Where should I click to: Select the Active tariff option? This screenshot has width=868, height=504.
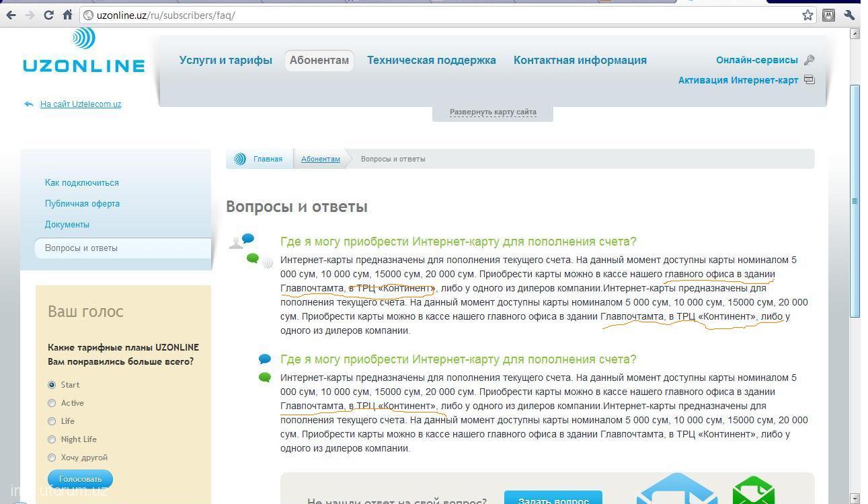52,403
